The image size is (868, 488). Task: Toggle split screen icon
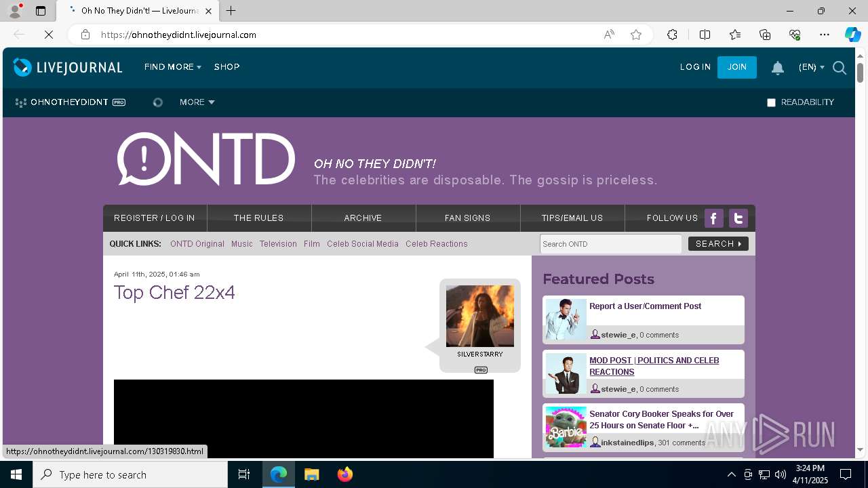pyautogui.click(x=705, y=35)
